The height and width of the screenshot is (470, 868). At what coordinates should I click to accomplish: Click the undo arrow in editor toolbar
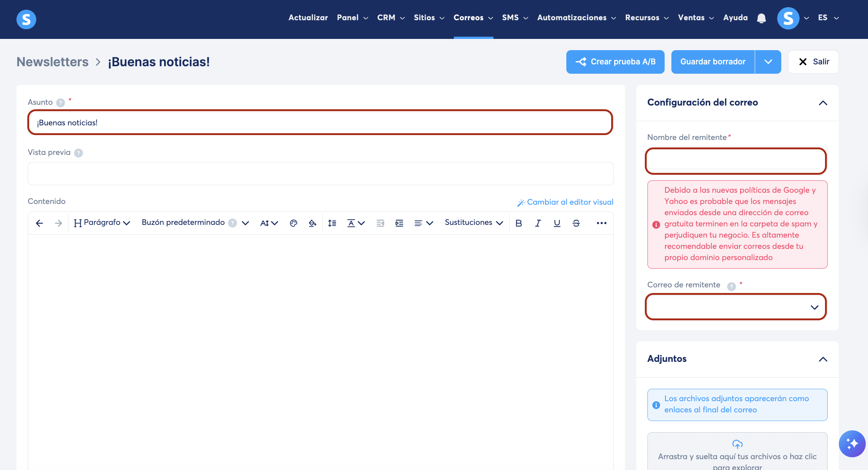(x=39, y=223)
